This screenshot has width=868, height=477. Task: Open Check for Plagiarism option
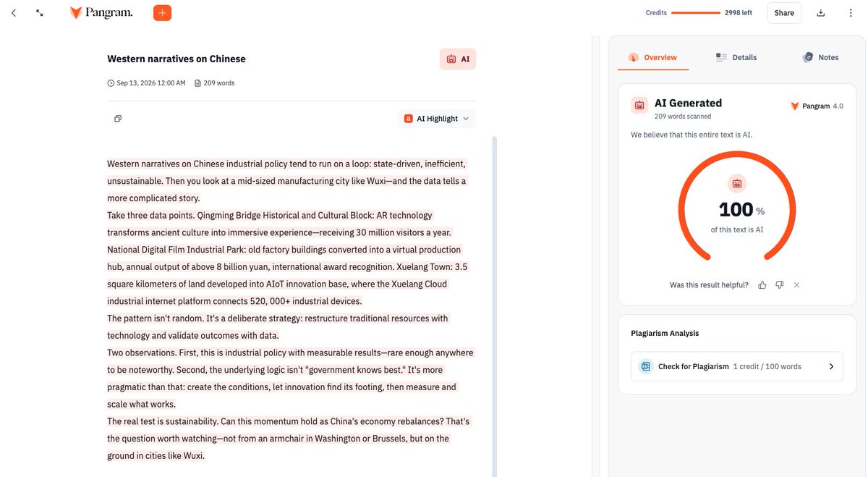click(x=737, y=366)
